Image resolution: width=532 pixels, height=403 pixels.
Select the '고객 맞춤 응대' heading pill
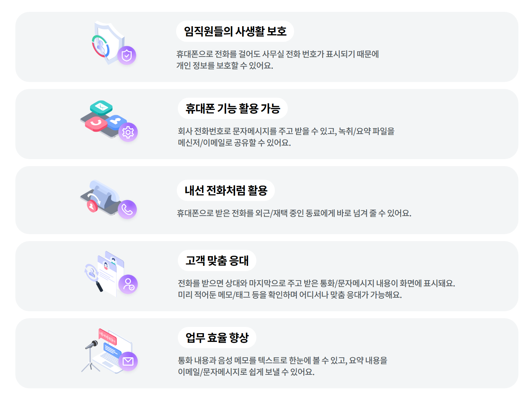217,261
